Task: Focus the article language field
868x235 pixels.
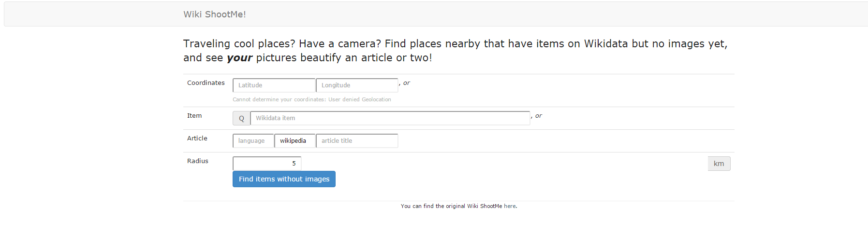Action: (x=253, y=141)
